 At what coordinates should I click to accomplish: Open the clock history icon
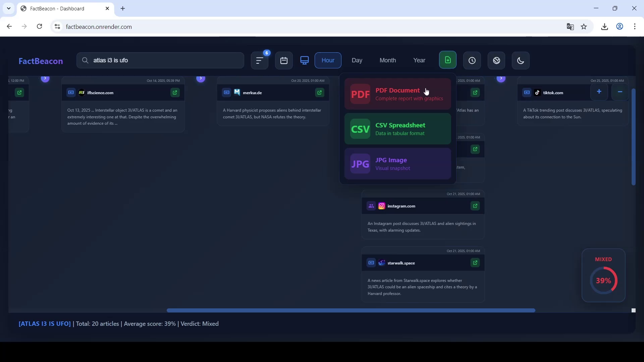472,61
